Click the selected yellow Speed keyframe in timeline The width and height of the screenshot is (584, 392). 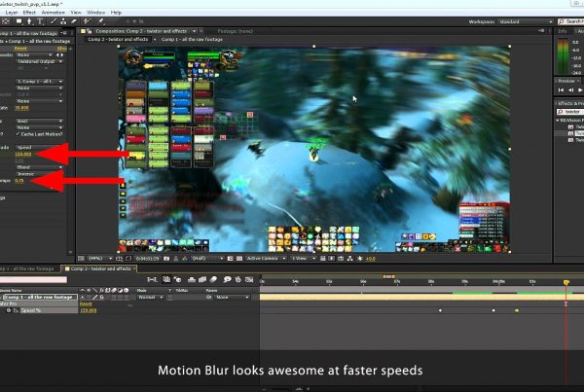(517, 310)
